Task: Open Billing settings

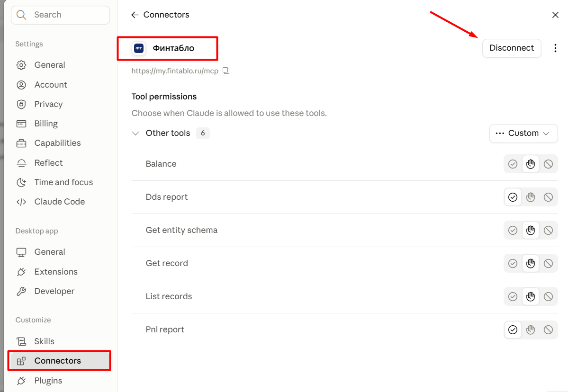Action: tap(61, 124)
